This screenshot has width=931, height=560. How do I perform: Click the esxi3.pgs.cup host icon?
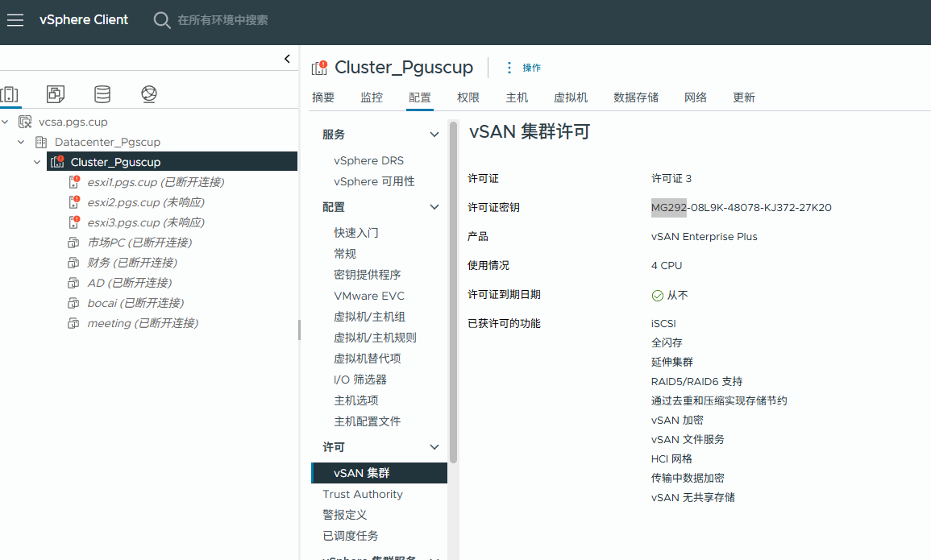click(74, 222)
